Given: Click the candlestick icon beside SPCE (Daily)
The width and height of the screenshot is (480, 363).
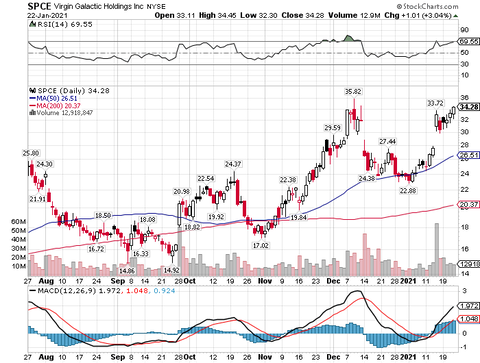Looking at the screenshot, I should [33, 91].
